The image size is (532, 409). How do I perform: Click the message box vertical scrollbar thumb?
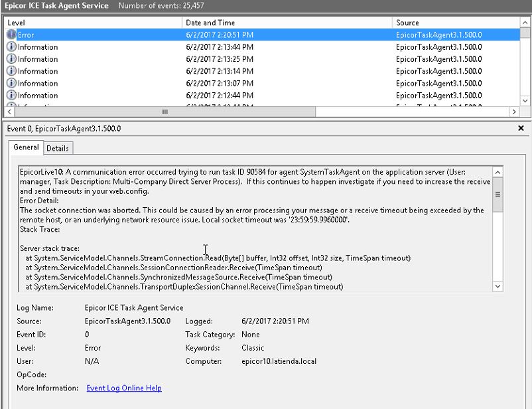pos(498,195)
